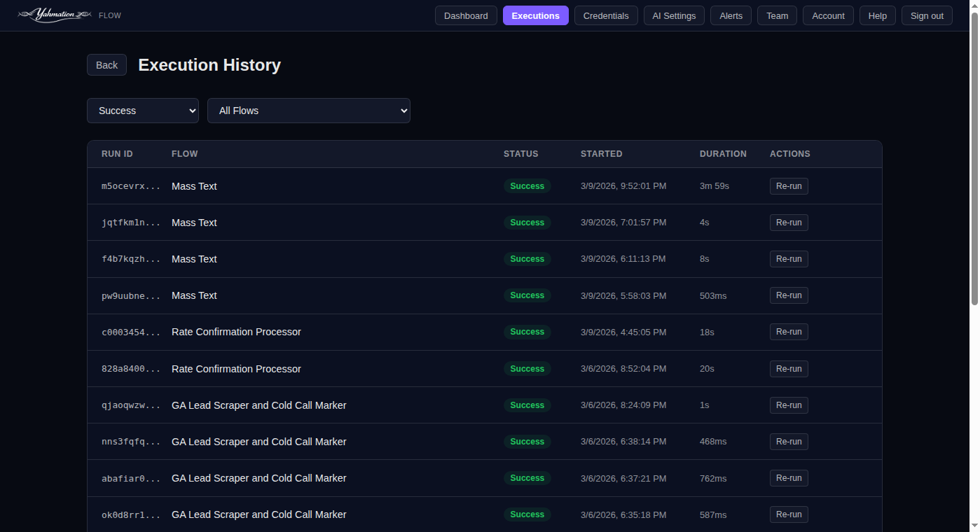
Task: Click run ID ok0d8rrl
Action: [x=131, y=514]
